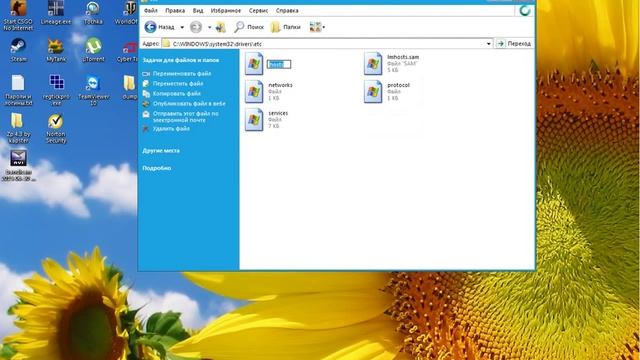The width and height of the screenshot is (640, 360).
Task: Select the hosts file icon
Action: pyautogui.click(x=254, y=64)
